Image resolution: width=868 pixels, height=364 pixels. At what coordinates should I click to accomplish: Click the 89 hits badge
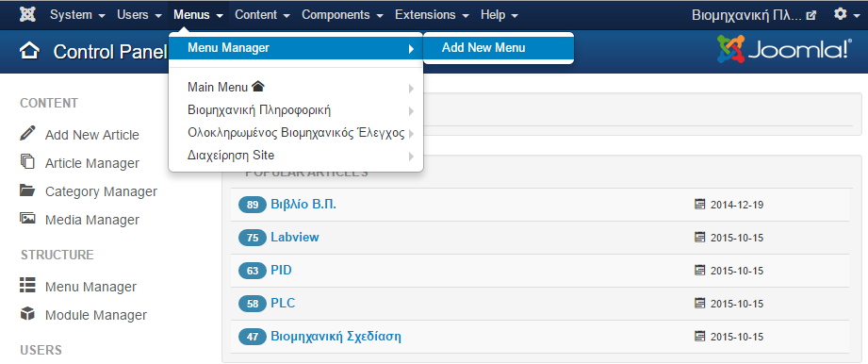tap(253, 205)
